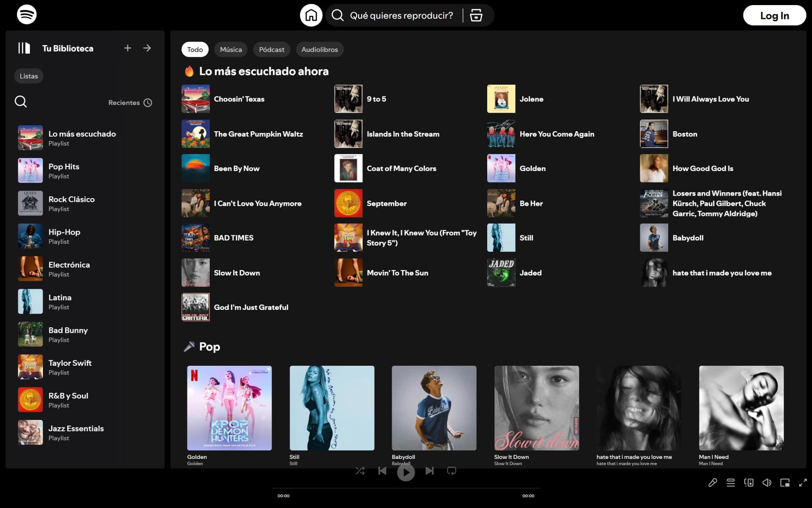
Task: Open the Browse icon beside search field
Action: (476, 15)
